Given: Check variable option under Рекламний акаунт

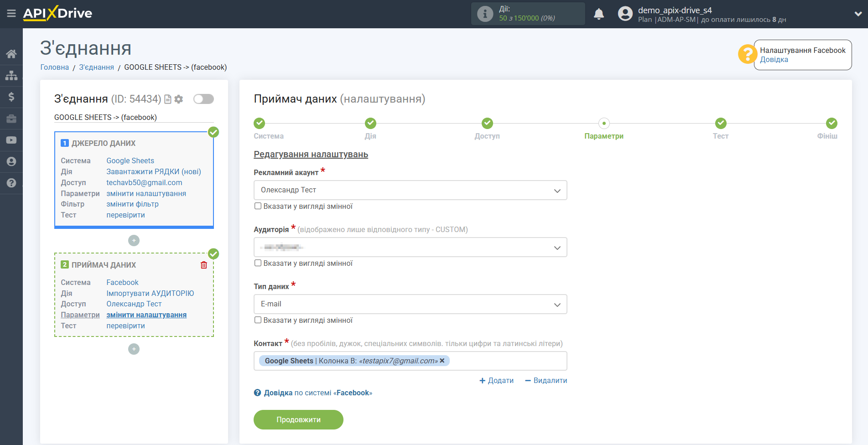Looking at the screenshot, I should tap(258, 206).
